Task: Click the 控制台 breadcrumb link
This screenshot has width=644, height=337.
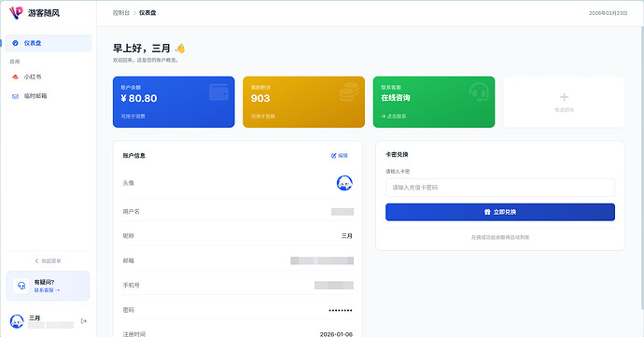Action: 121,13
